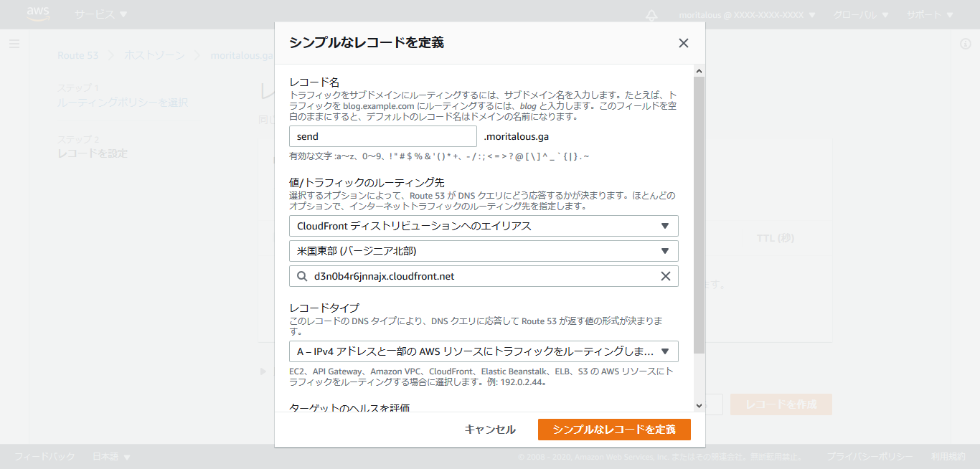This screenshot has height=469, width=980.
Task: Click the AWS logo icon
Action: [38, 14]
